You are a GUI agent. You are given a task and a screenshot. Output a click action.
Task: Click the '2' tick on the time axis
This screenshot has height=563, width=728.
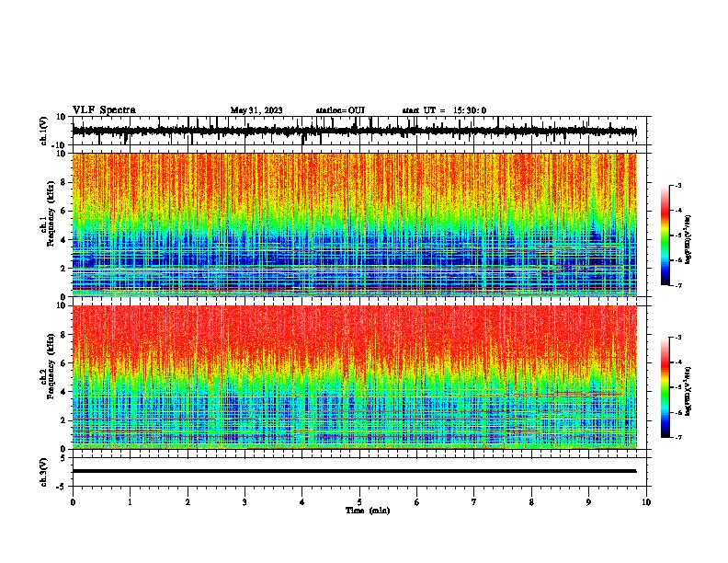tap(188, 502)
